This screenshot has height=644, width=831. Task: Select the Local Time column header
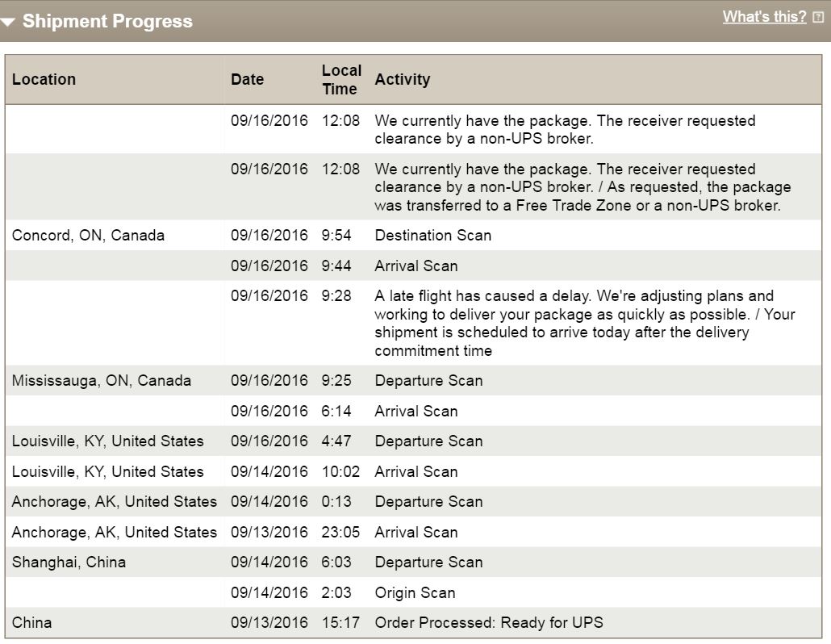click(342, 80)
